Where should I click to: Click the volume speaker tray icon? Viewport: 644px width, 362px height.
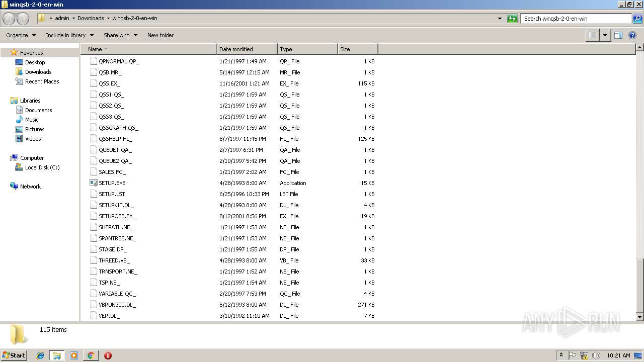596,355
